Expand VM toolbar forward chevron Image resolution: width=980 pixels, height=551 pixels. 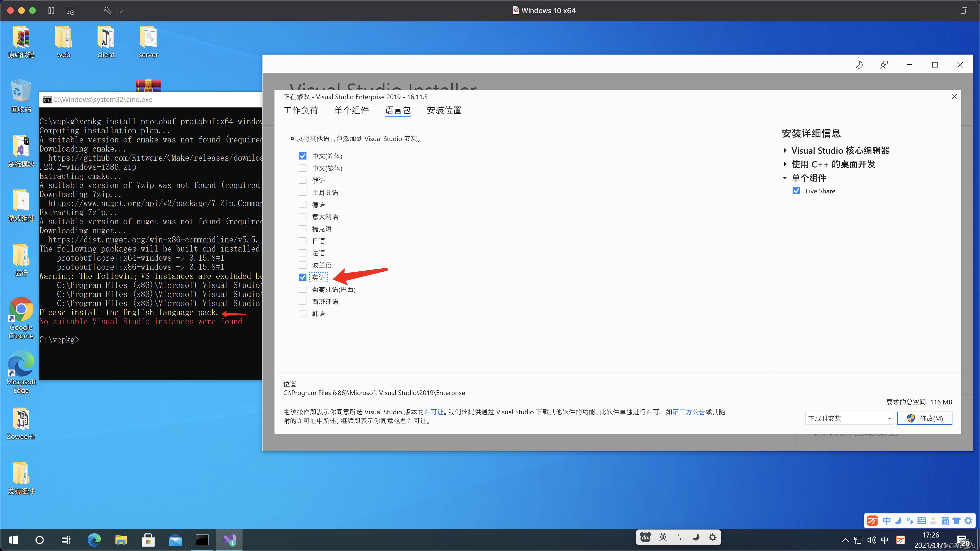point(121,10)
